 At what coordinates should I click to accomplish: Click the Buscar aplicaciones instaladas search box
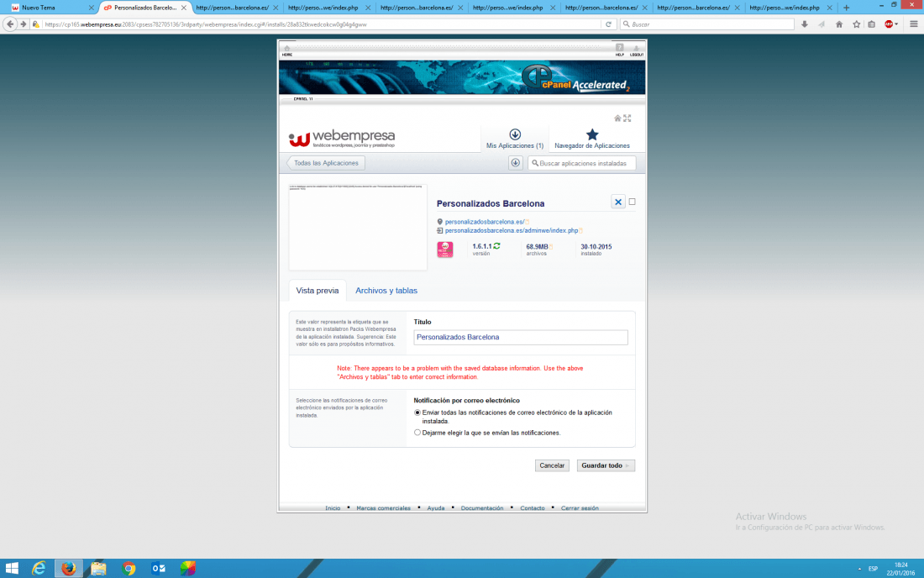pyautogui.click(x=581, y=163)
